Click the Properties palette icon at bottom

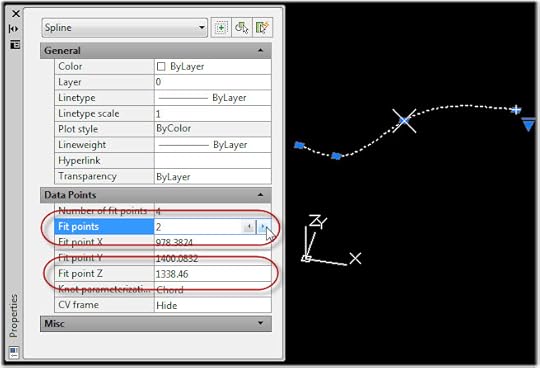click(13, 352)
